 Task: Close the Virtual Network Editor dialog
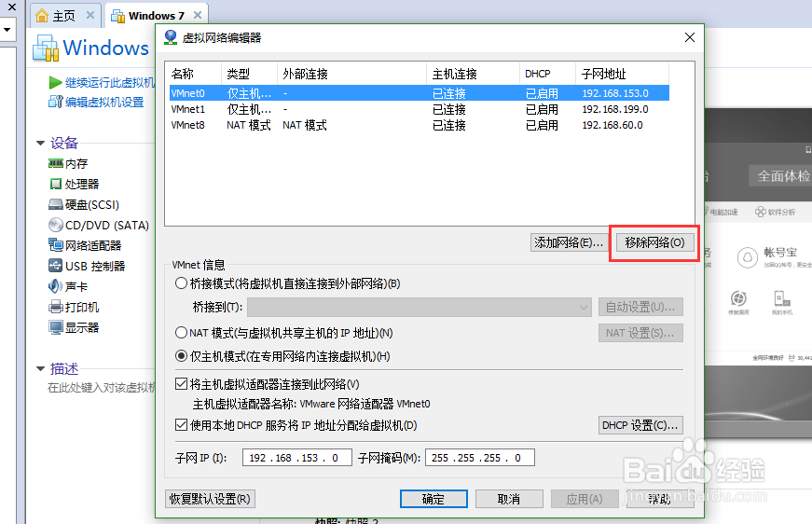pos(689,37)
